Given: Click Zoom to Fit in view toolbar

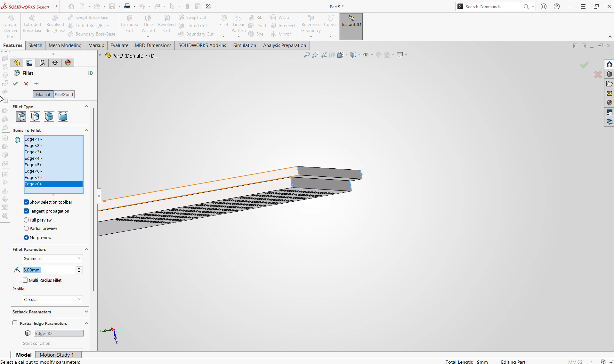Looking at the screenshot, I should tap(307, 55).
